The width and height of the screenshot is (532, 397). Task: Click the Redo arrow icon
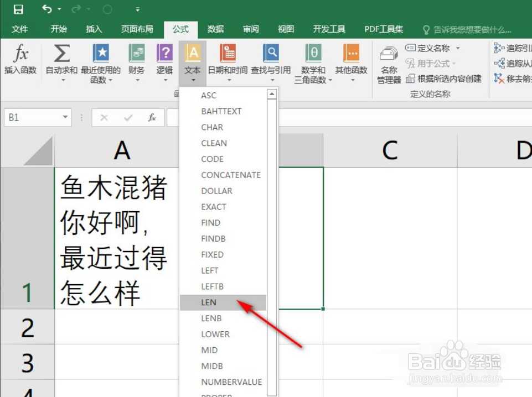coord(76,9)
